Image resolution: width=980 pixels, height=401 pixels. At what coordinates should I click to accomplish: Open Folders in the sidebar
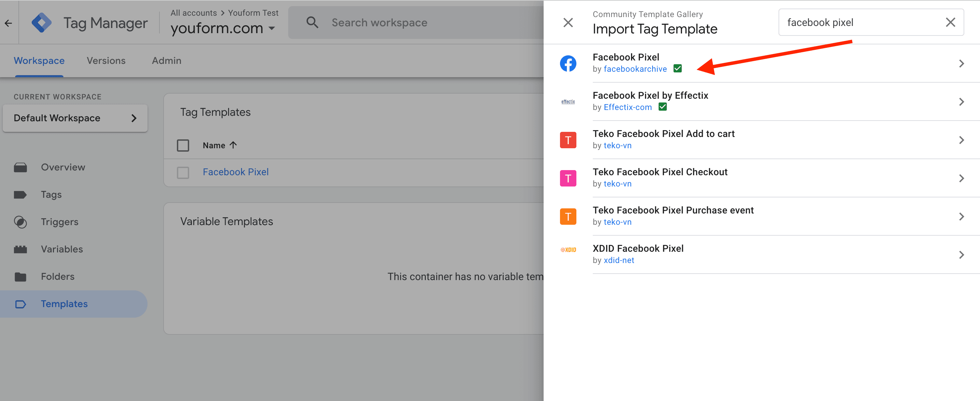58,277
